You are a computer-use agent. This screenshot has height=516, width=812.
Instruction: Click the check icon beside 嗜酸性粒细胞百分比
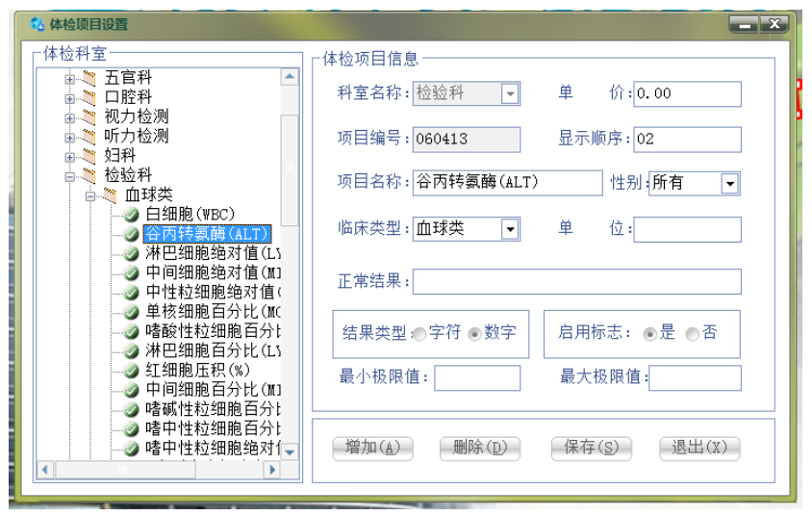point(132,331)
